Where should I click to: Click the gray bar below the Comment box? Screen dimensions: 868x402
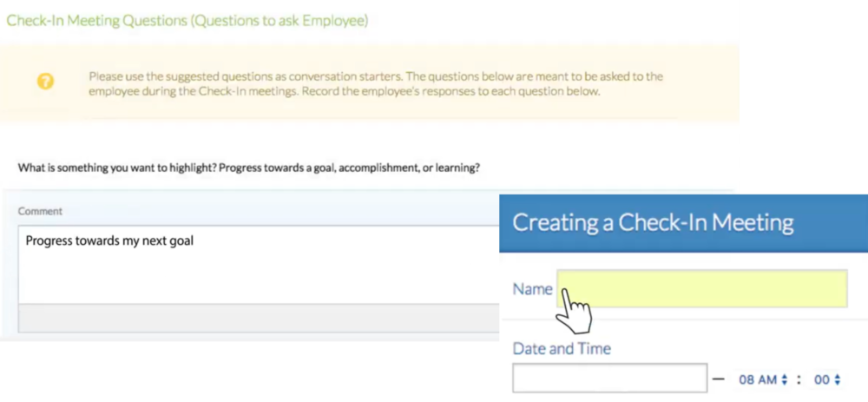259,318
